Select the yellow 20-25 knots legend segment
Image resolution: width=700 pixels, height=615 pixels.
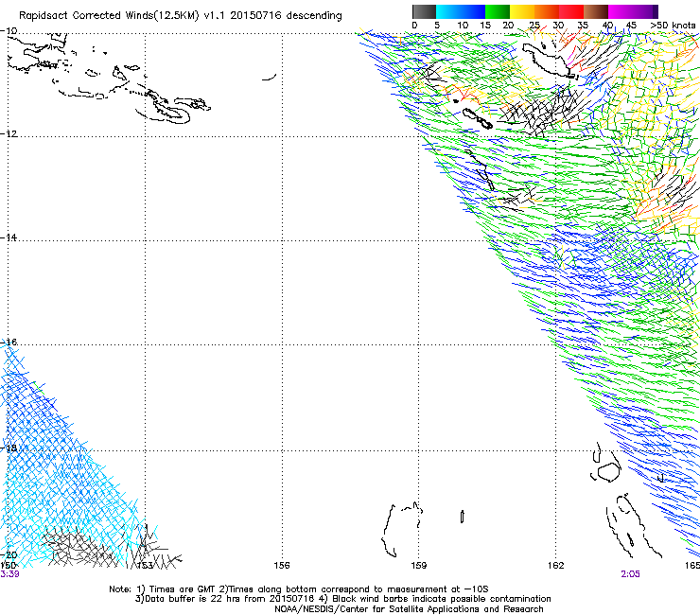click(522, 11)
